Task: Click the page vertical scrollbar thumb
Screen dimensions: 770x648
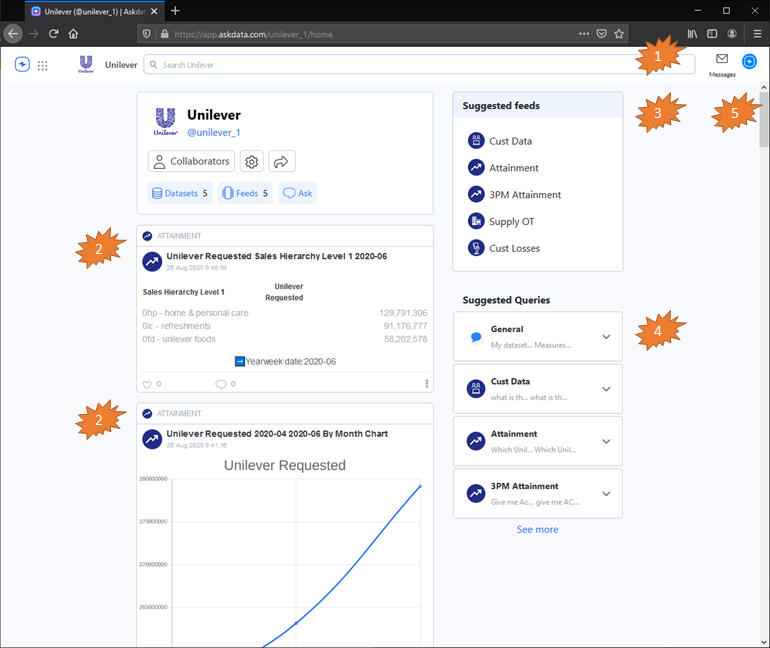Action: pyautogui.click(x=764, y=120)
